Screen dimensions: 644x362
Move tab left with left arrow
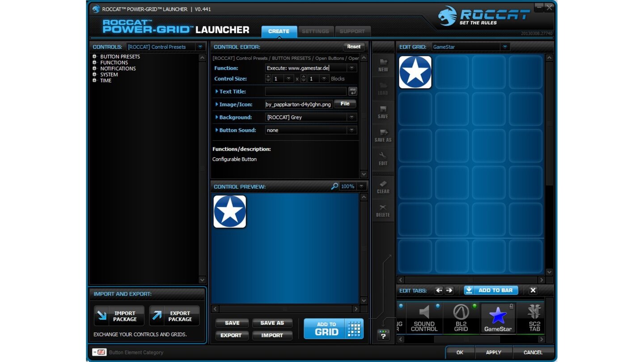[439, 290]
